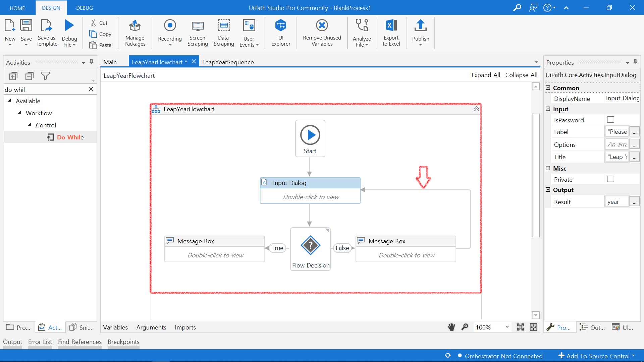The width and height of the screenshot is (644, 362).
Task: Click the Collapse All link
Action: 521,75
